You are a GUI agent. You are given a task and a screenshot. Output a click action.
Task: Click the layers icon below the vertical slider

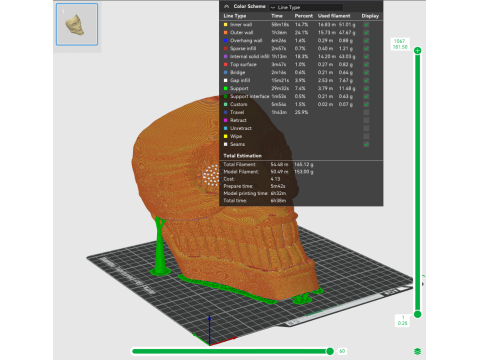point(417,351)
